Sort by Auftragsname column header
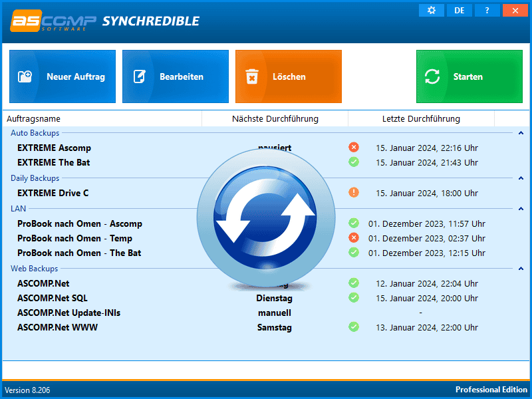This screenshot has width=532, height=399. tap(102, 119)
